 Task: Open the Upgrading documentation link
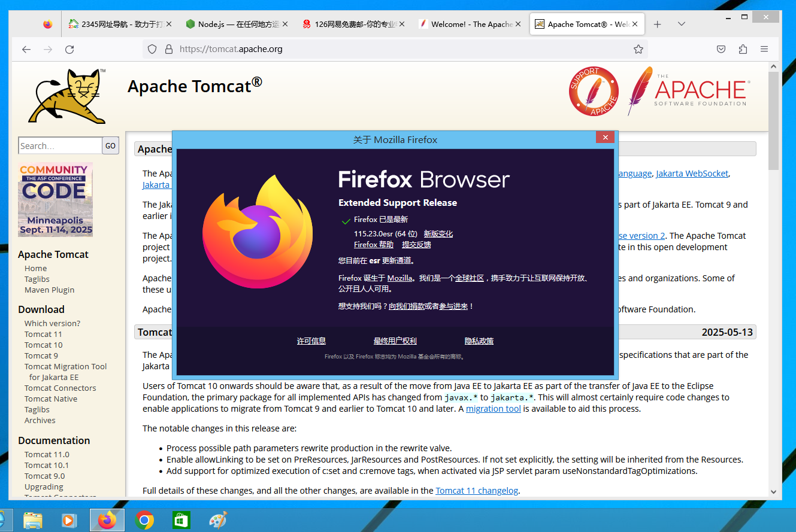(x=44, y=487)
